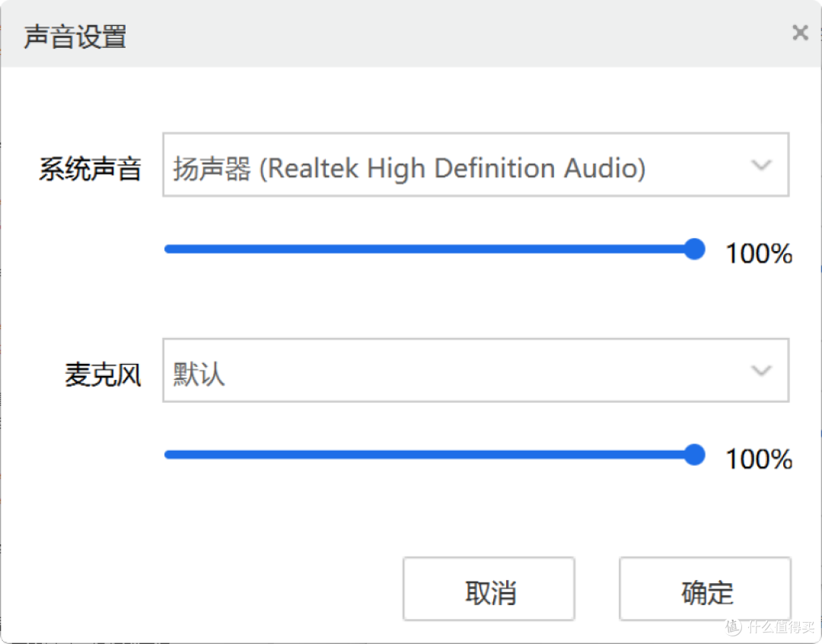The width and height of the screenshot is (822, 644).
Task: Click the chevron arrow in 系统声音 combo box
Action: (760, 165)
